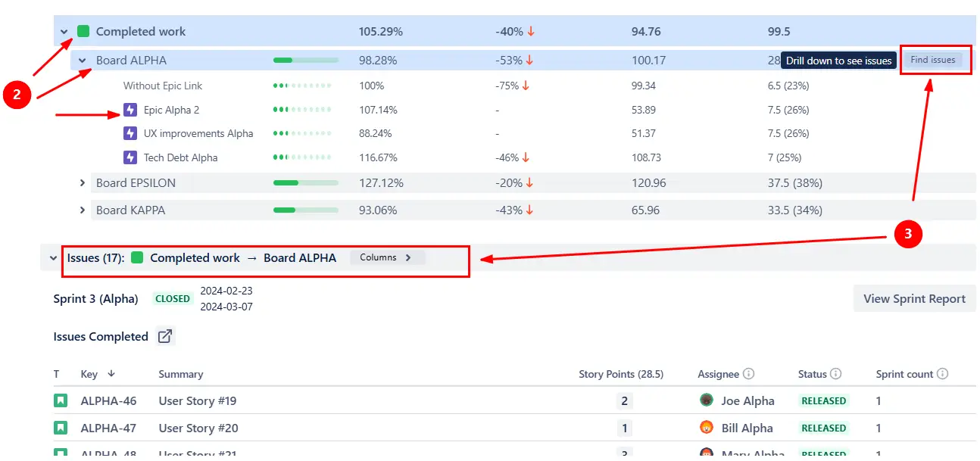Click the Story Points (28.5) column header
Screen dimensions: 980x461
(621, 374)
